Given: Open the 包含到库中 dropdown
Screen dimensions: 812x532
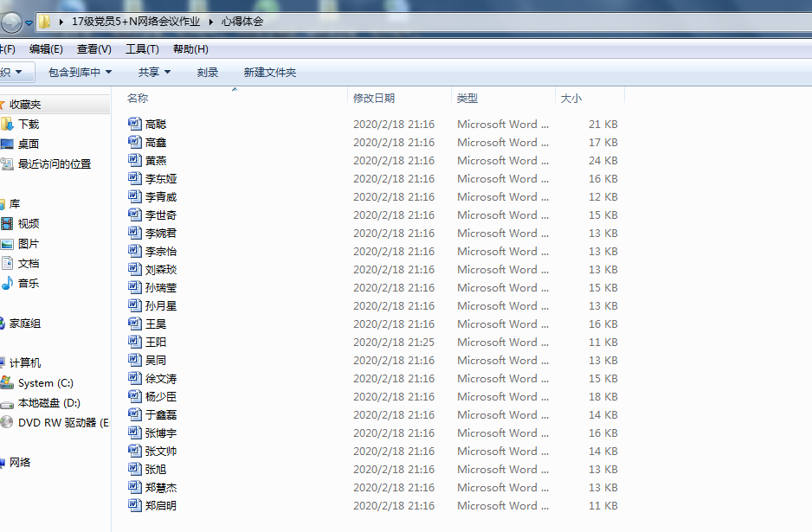Looking at the screenshot, I should [x=80, y=73].
